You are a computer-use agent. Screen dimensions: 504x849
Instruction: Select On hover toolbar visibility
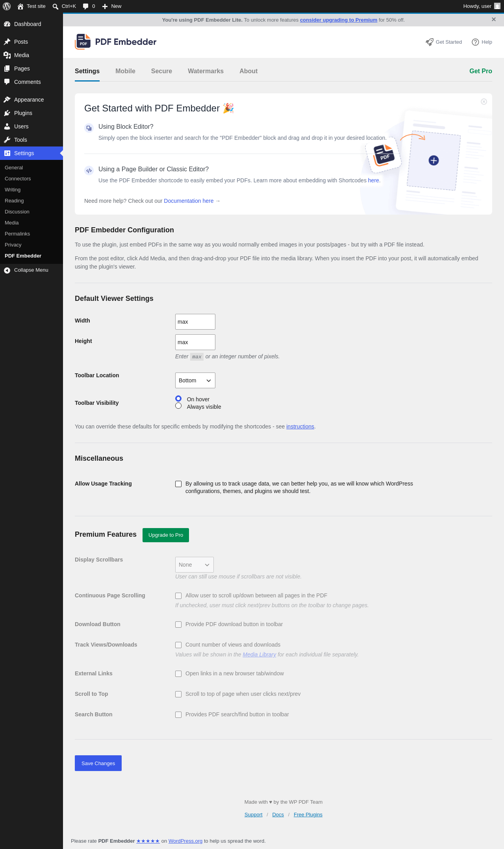(x=178, y=399)
